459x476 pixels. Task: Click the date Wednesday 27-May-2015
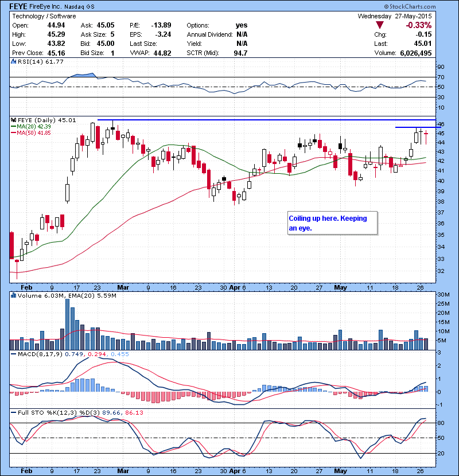(x=395, y=16)
